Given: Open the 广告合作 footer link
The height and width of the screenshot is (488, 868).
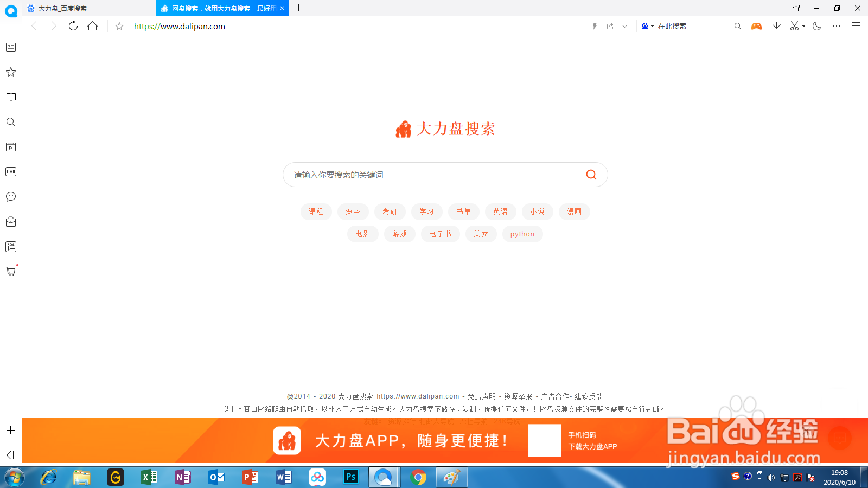Looking at the screenshot, I should click(x=555, y=396).
